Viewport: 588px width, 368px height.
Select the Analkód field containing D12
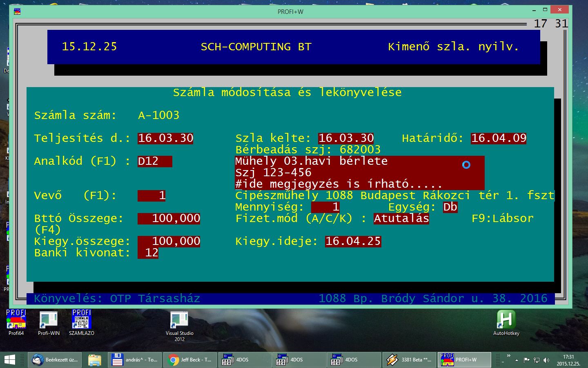pos(155,161)
